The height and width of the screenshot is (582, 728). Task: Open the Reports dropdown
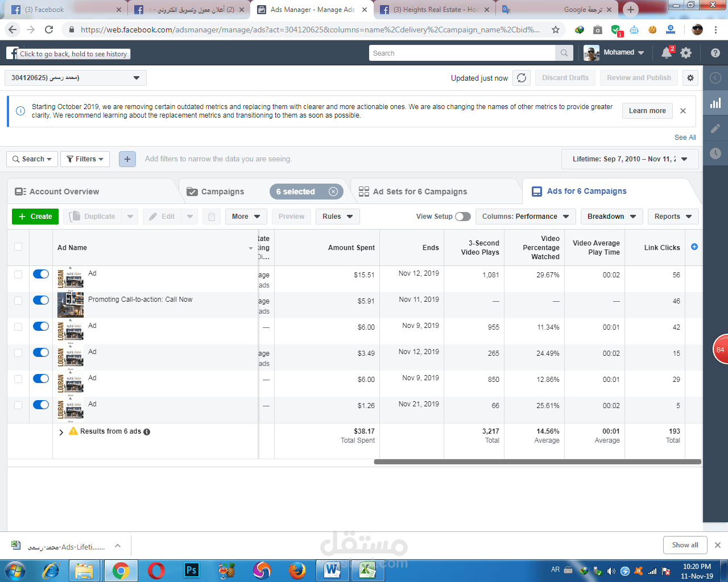pyautogui.click(x=673, y=217)
